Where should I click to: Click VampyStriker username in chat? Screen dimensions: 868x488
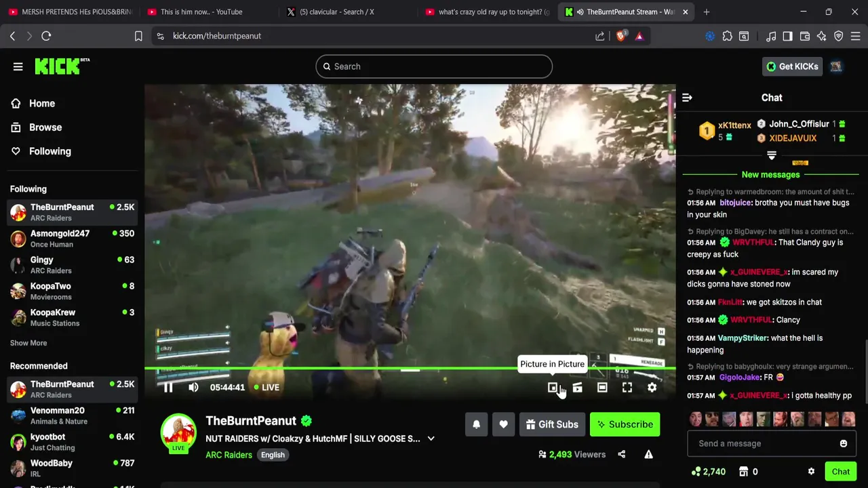click(743, 338)
